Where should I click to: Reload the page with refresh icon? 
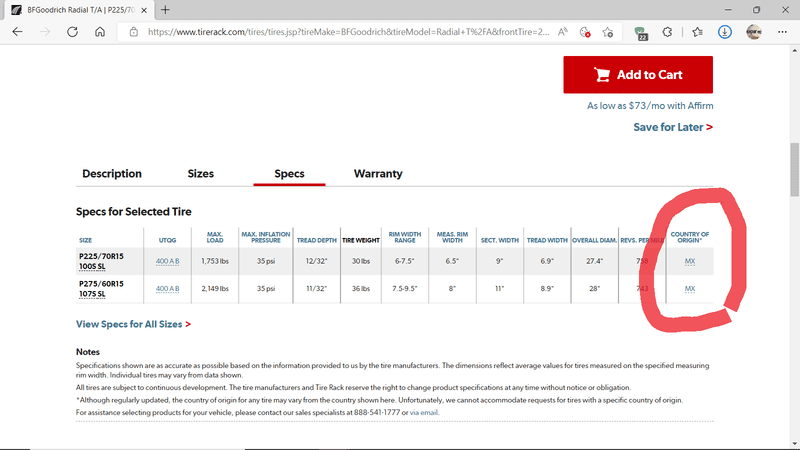[72, 32]
